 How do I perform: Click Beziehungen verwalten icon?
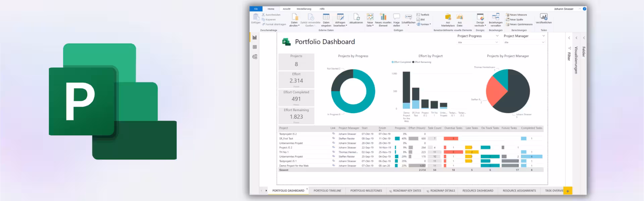(x=495, y=16)
